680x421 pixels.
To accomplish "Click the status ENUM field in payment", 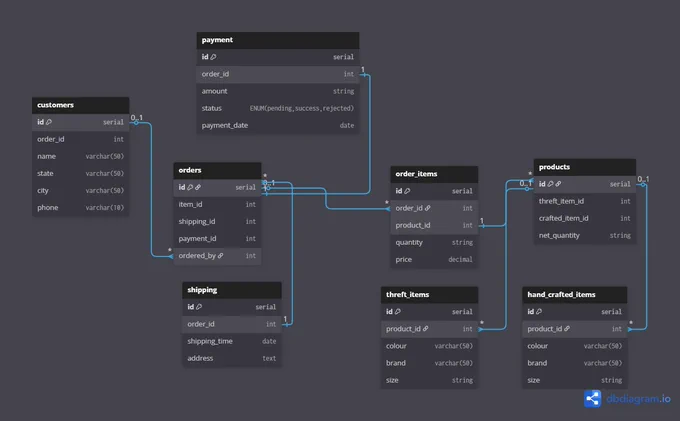I will [x=278, y=108].
